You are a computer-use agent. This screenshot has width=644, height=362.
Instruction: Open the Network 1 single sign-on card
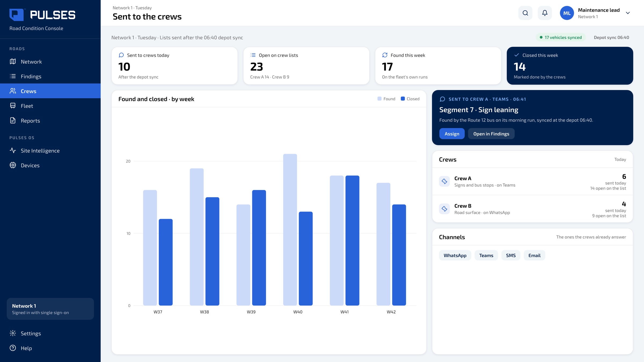[x=50, y=309]
